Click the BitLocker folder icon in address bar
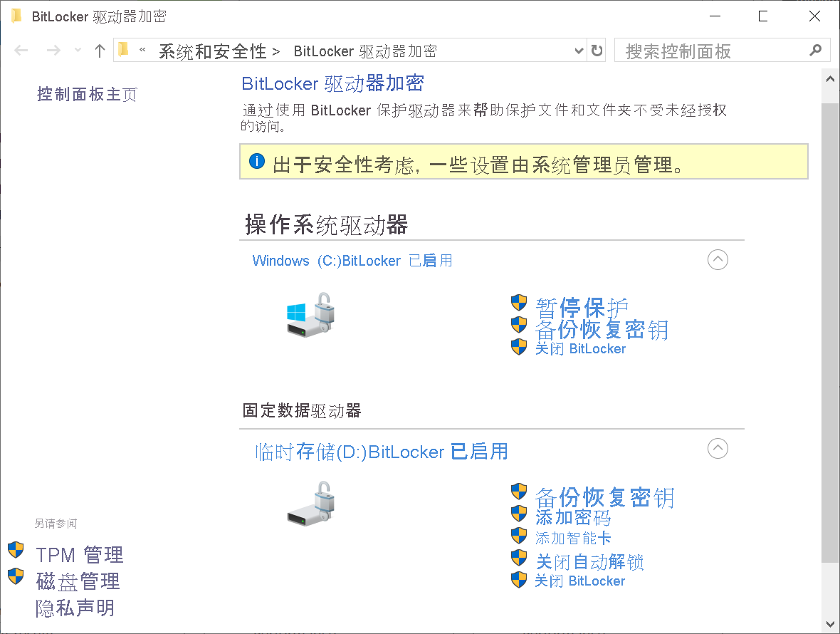Screen dimensions: 840x634 (x=122, y=50)
